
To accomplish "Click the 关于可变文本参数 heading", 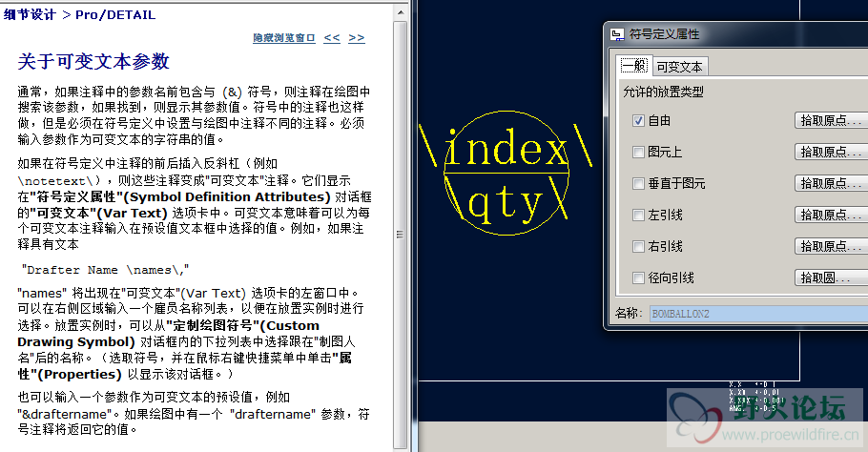I will click(93, 61).
